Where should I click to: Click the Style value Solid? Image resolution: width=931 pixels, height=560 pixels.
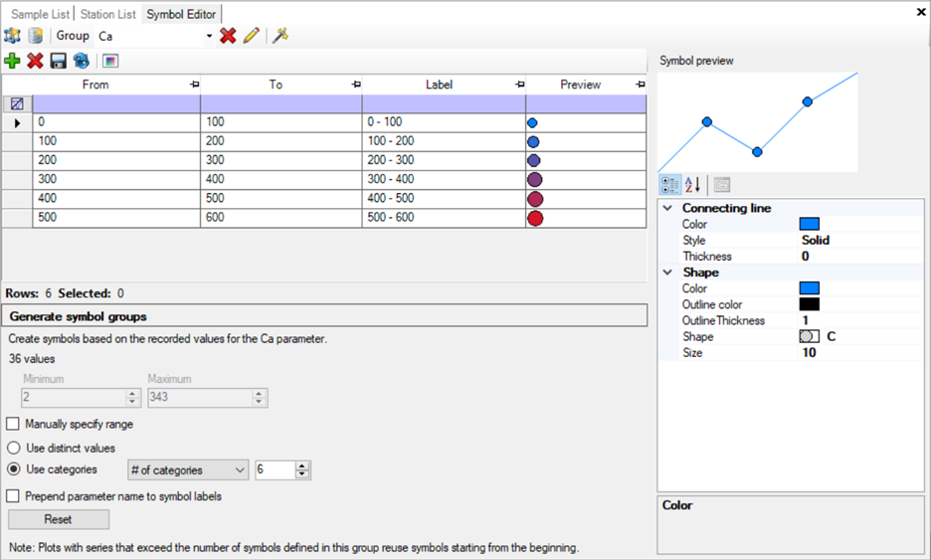816,240
